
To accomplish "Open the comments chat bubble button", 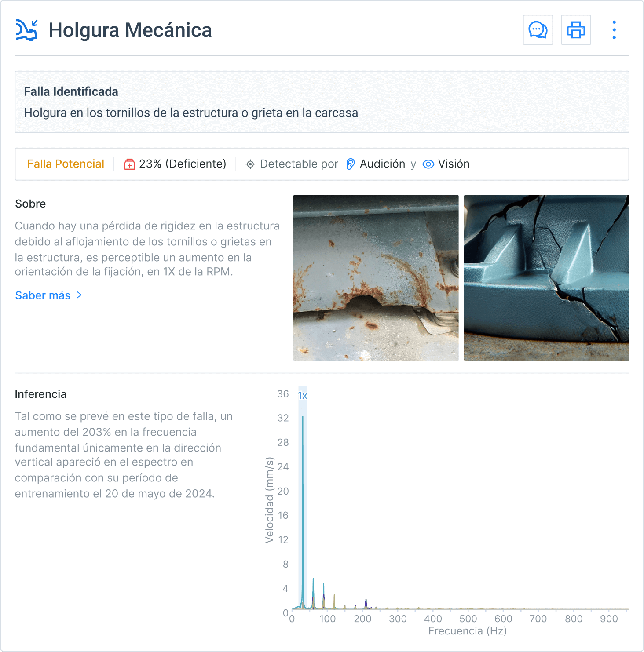I will pyautogui.click(x=538, y=30).
